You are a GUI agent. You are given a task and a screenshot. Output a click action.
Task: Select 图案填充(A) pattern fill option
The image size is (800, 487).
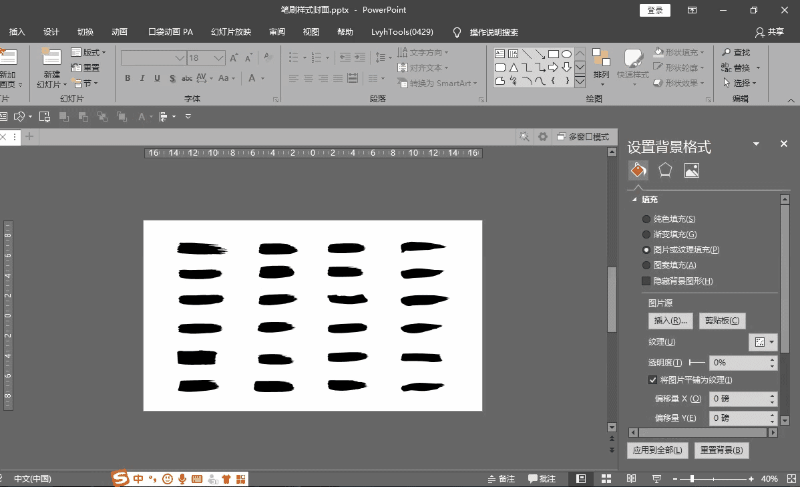point(669,265)
